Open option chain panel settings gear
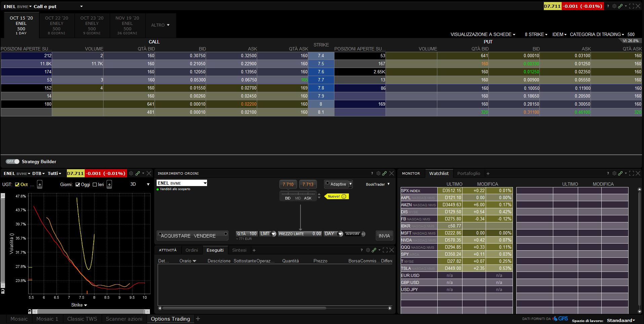Image resolution: width=644 pixels, height=324 pixels. tap(614, 6)
